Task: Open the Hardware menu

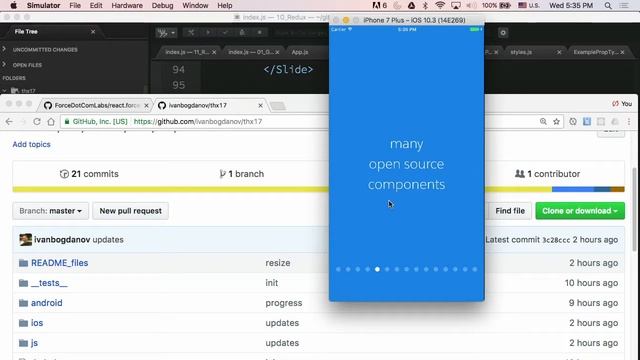Action: click(x=127, y=5)
